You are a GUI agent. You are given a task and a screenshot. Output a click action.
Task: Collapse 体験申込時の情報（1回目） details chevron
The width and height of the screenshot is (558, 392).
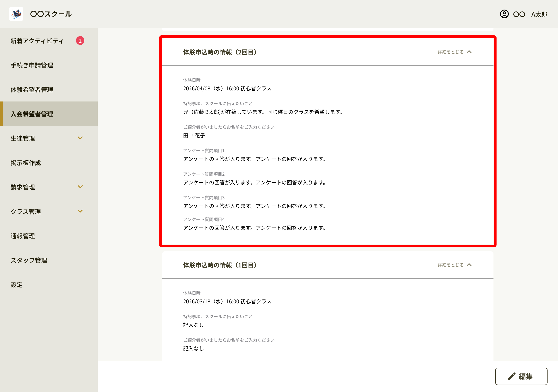click(x=469, y=265)
